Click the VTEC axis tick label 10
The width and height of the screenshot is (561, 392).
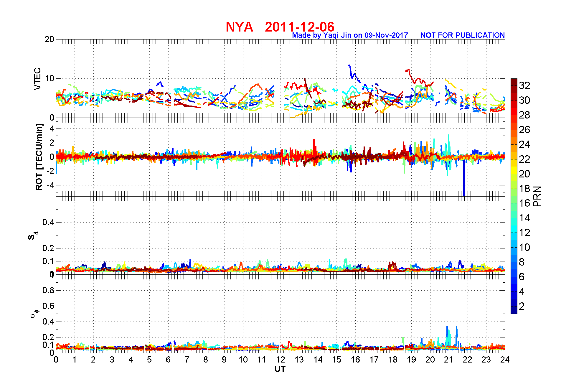click(49, 78)
